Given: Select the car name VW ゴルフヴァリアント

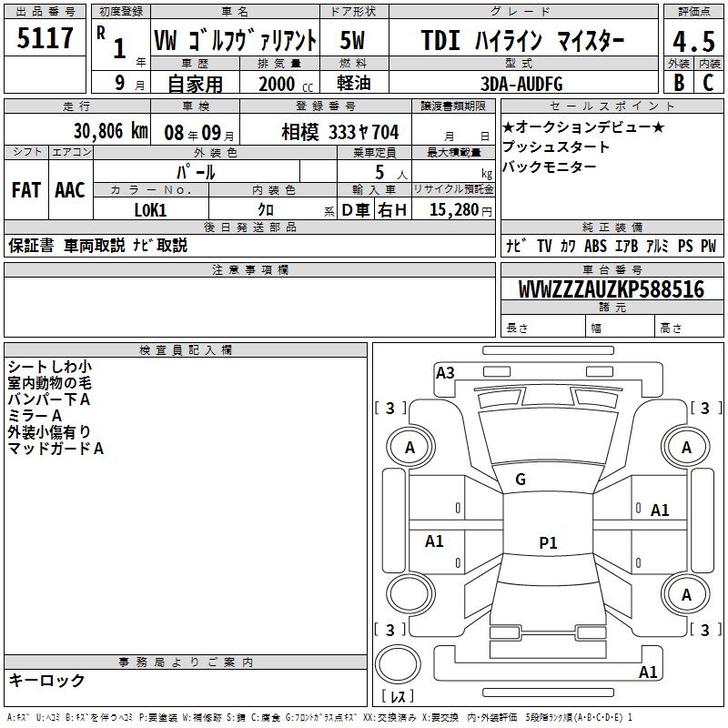Looking at the screenshot, I should click(236, 40).
